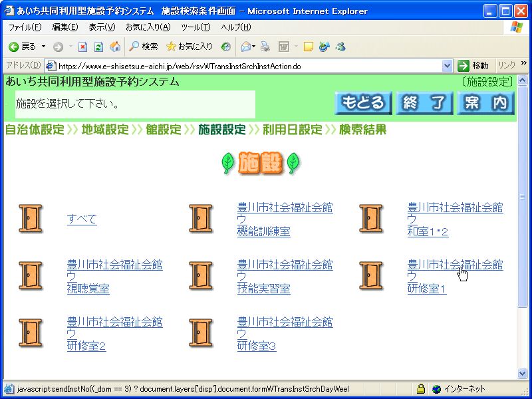Expand the Back button history dropdown arrow
532x399 pixels.
click(44, 47)
